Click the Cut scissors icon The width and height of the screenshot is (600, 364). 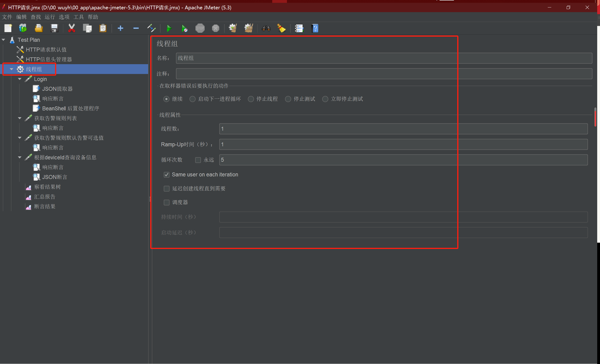tap(72, 28)
